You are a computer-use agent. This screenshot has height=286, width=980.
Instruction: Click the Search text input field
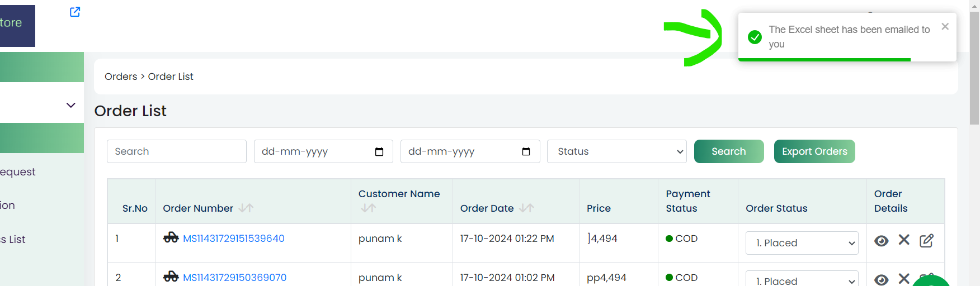click(177, 151)
